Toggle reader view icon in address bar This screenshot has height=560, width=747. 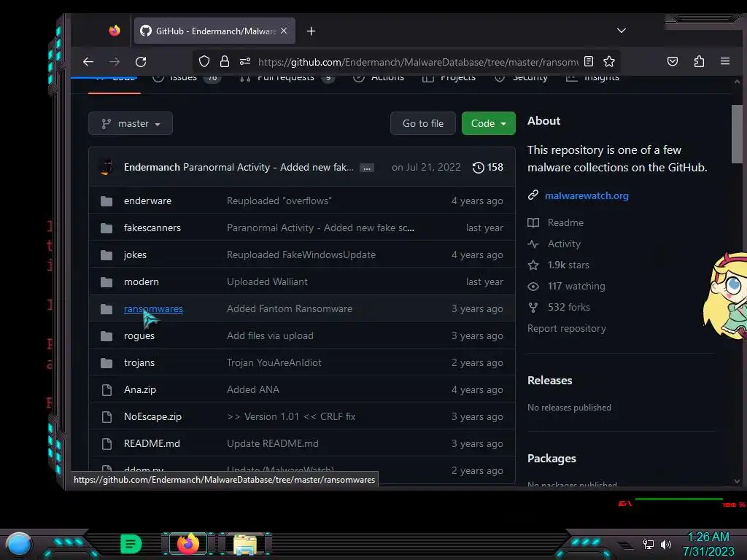pos(589,61)
